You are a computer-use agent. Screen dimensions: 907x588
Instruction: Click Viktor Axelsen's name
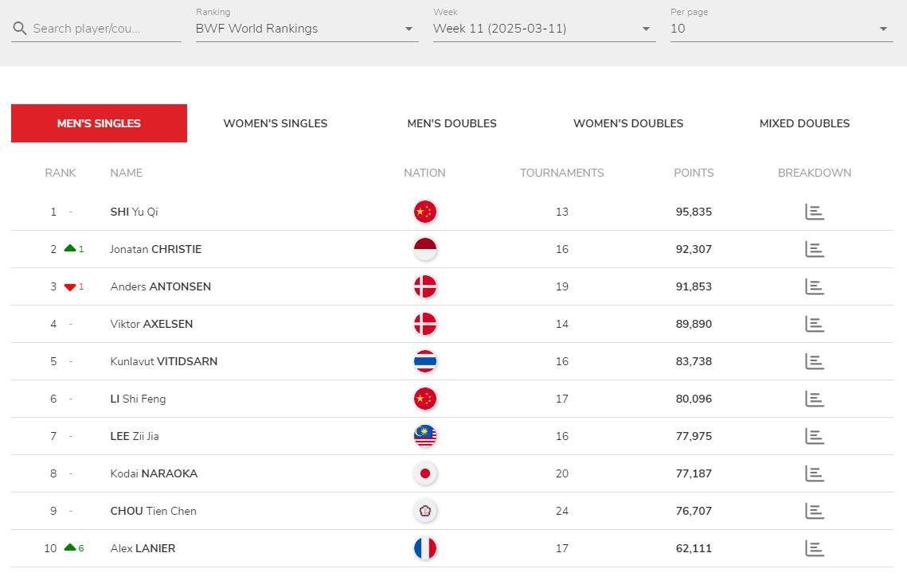[x=151, y=324]
